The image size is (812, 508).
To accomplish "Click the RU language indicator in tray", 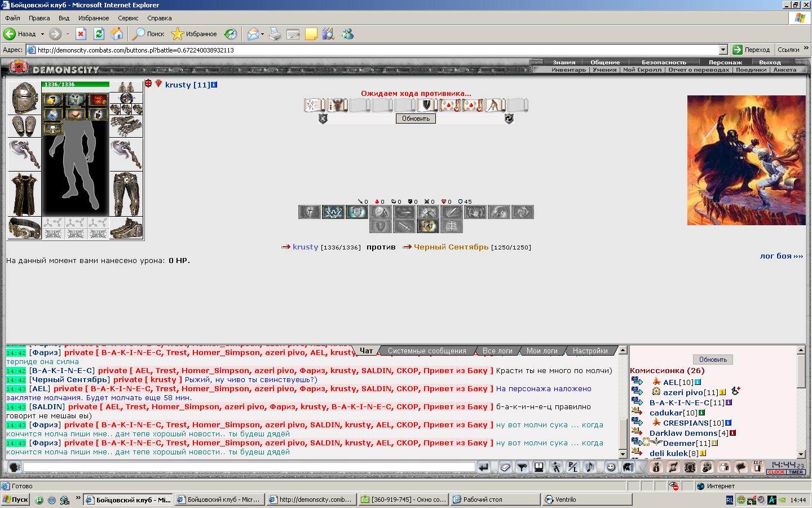I will pyautogui.click(x=729, y=500).
